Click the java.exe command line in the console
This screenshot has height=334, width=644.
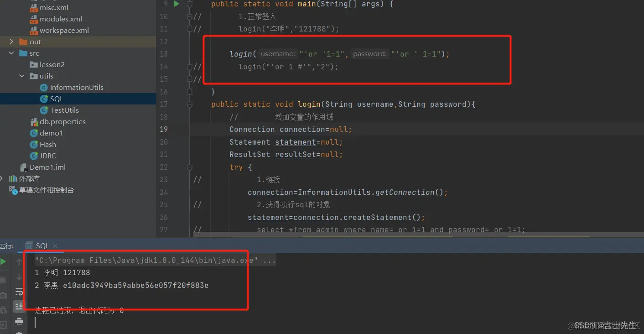(155, 261)
